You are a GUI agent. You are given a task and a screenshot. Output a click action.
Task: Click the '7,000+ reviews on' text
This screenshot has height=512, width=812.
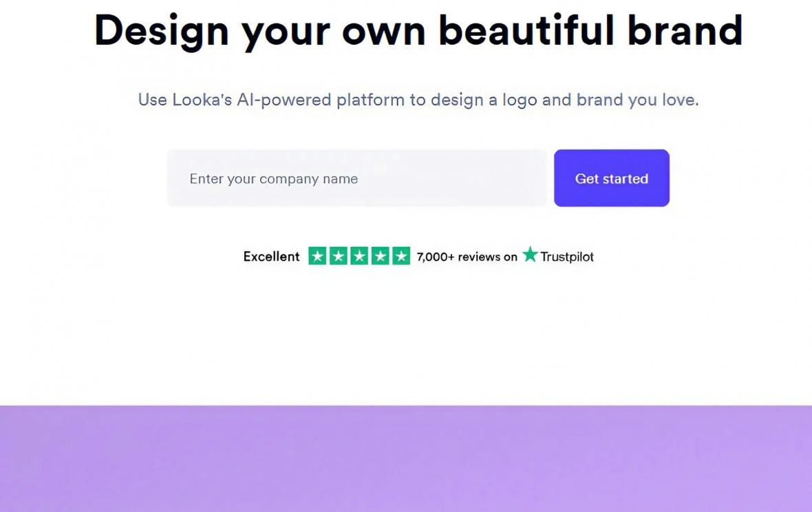click(x=467, y=257)
